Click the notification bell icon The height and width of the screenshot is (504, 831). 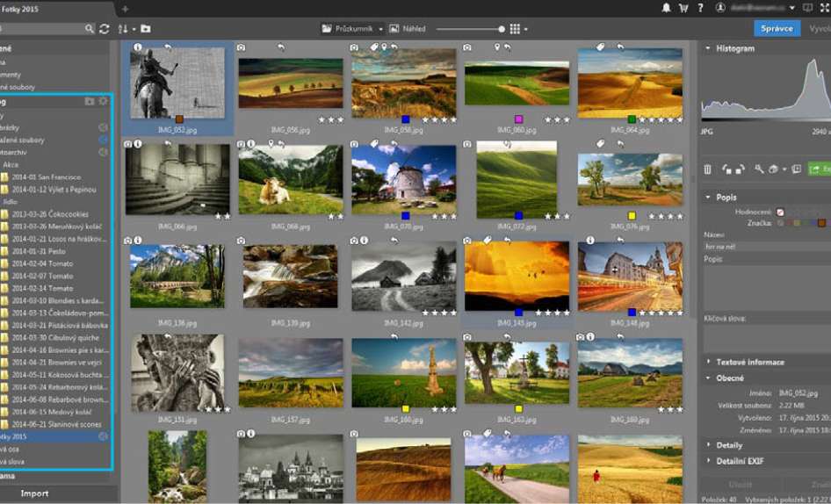(x=667, y=8)
